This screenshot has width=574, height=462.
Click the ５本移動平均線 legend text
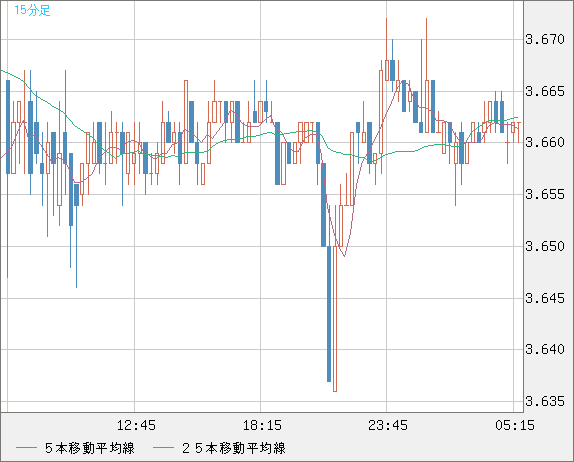(90, 448)
